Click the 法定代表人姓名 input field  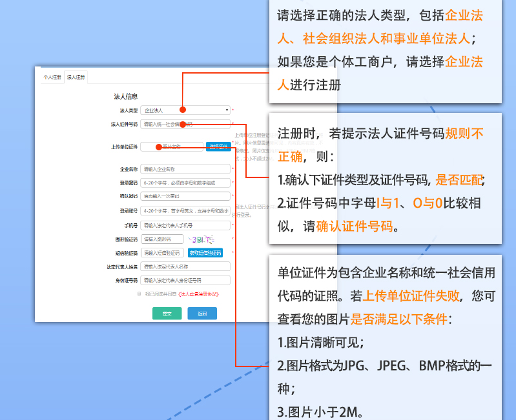(x=185, y=266)
